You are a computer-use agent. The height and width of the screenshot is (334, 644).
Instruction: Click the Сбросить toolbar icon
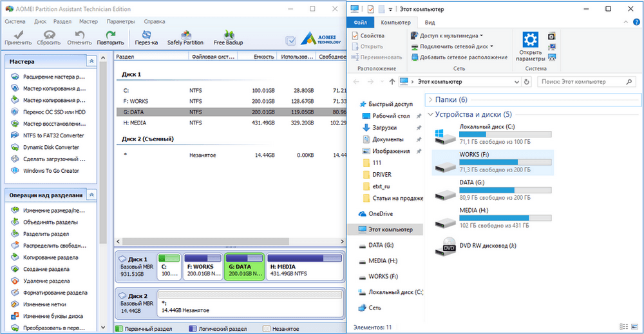pos(49,37)
